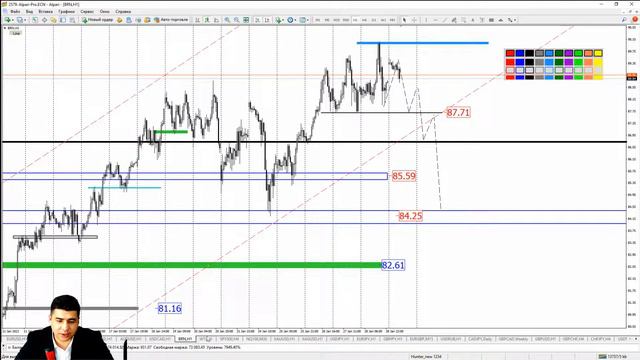Open the red notifications icon
The width and height of the screenshot is (640, 360).
point(635,20)
